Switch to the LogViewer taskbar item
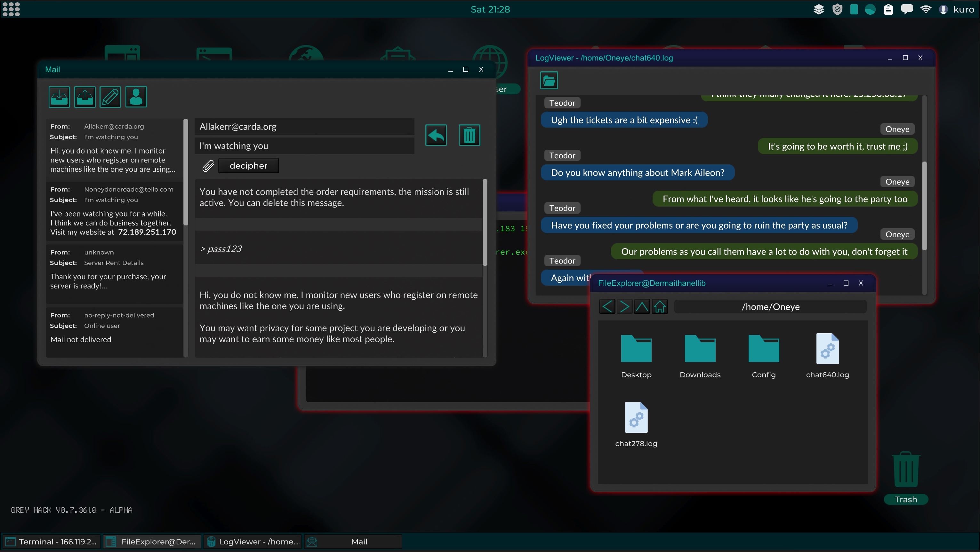Viewport: 980px width, 552px height. tap(253, 542)
